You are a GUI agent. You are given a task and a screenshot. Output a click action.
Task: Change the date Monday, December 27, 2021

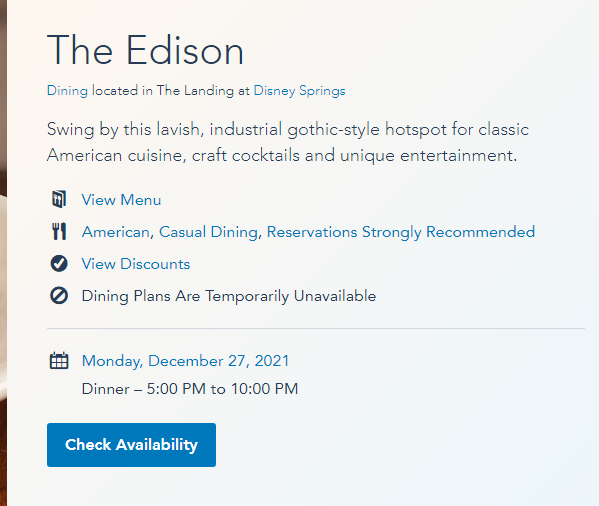click(185, 361)
